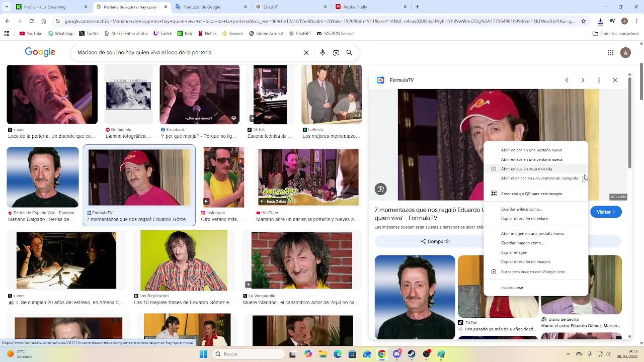
Task: Click the voice search microphone icon
Action: pos(323,53)
